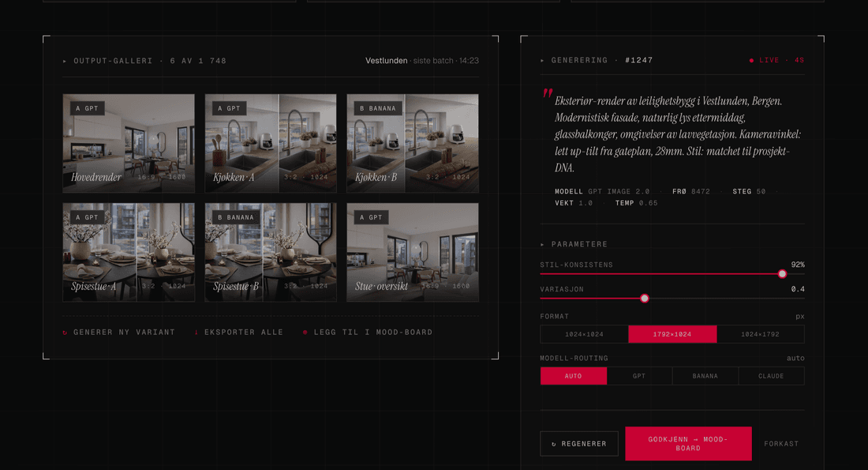Click the TEMP 0.65 value

coord(637,204)
